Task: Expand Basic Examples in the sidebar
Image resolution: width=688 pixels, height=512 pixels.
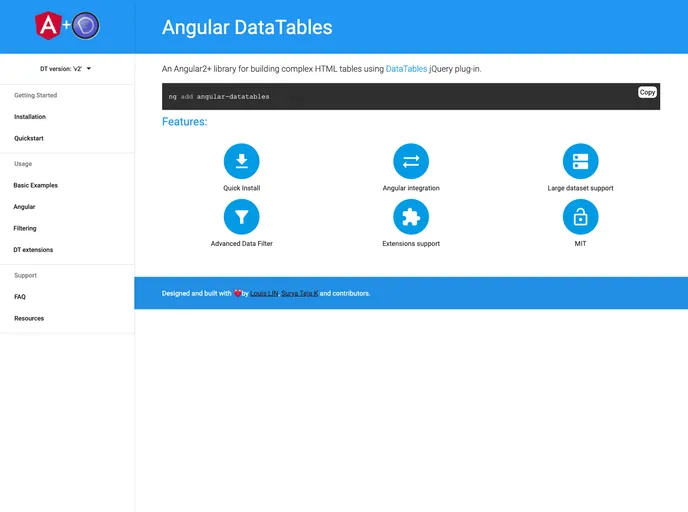Action: pyautogui.click(x=36, y=185)
